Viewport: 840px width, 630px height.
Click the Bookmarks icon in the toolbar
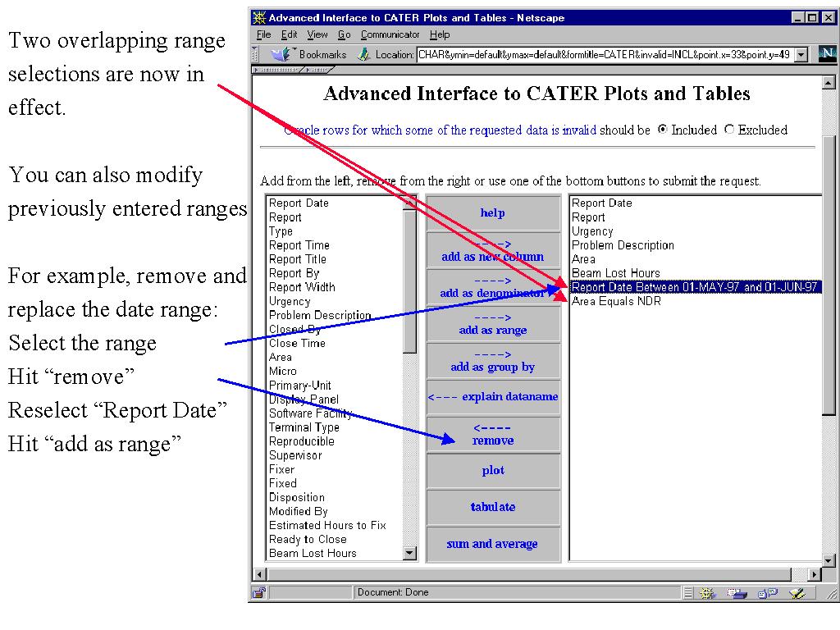(x=283, y=54)
